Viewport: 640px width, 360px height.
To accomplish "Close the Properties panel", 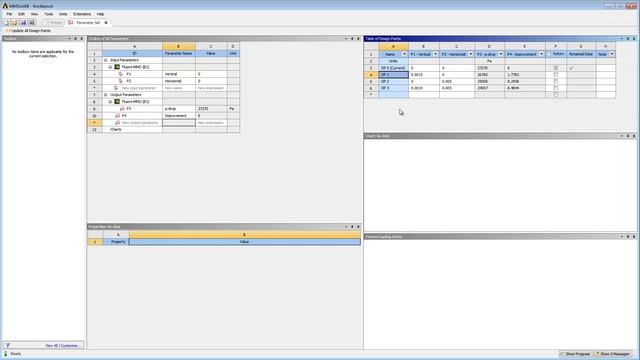I will [358, 227].
